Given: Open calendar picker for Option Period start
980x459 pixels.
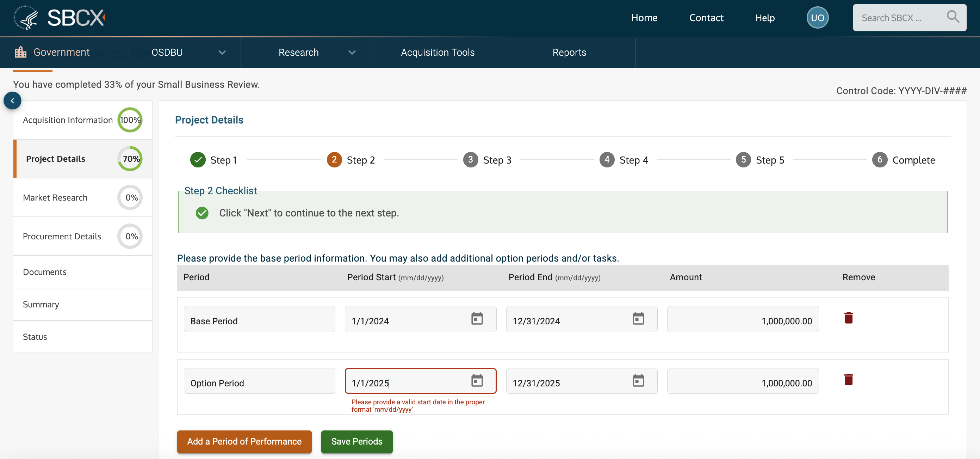Looking at the screenshot, I should 477,381.
